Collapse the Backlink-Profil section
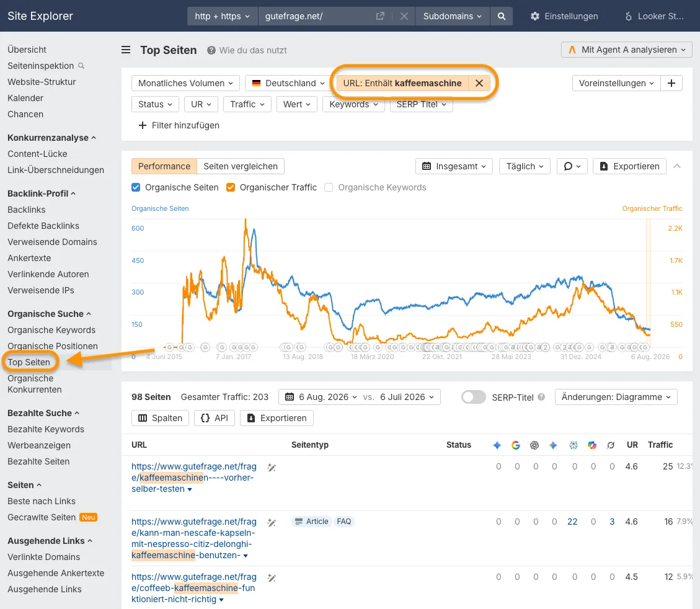The image size is (700, 609). pyautogui.click(x=42, y=193)
